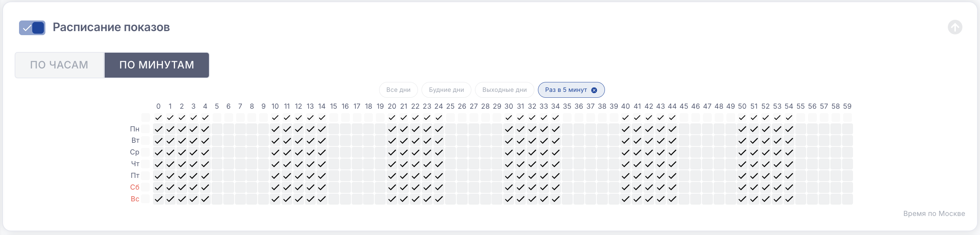
Task: Apply the "Все дни" preset
Action: click(x=398, y=90)
